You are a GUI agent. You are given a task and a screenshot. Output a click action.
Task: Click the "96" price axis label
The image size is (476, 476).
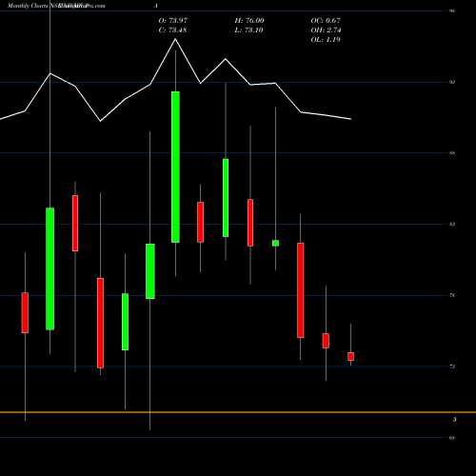(452, 11)
